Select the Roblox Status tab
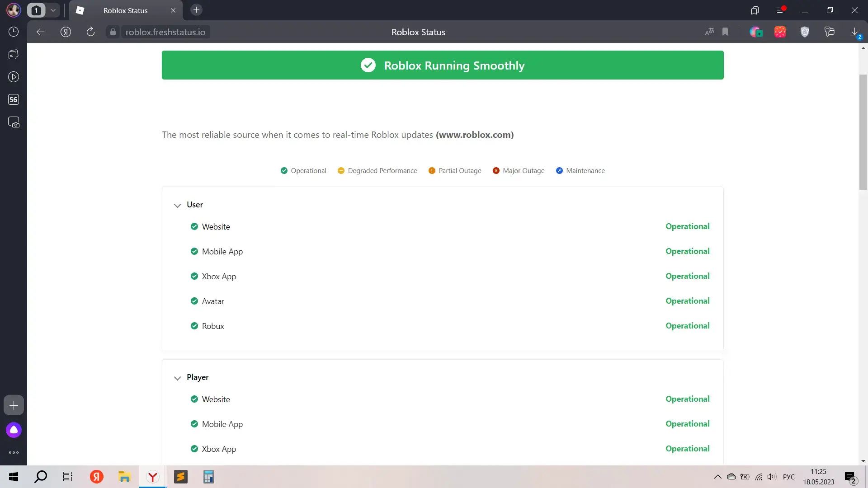Screen dimensions: 868x488 (x=125, y=10)
